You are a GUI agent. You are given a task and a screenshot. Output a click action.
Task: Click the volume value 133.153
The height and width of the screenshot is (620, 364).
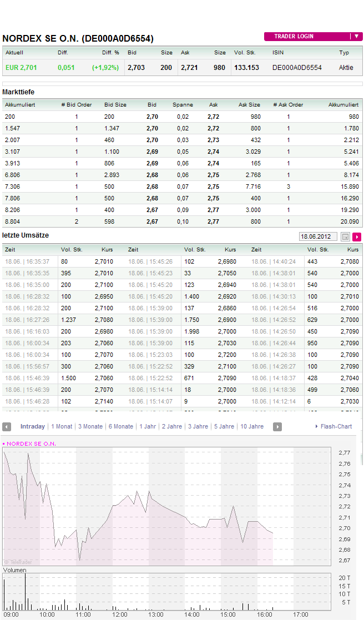(x=246, y=68)
